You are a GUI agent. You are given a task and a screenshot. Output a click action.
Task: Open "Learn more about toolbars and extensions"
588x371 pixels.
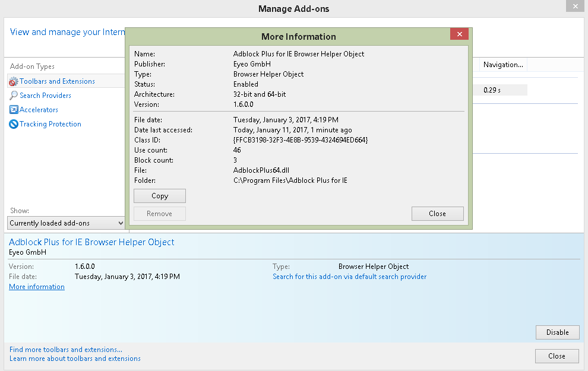pyautogui.click(x=75, y=359)
